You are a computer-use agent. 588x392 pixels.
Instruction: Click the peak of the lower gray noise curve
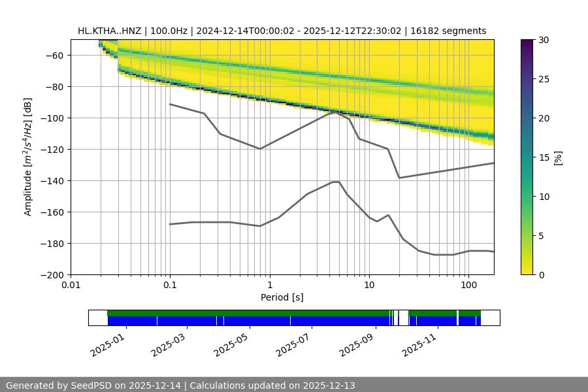[336, 182]
